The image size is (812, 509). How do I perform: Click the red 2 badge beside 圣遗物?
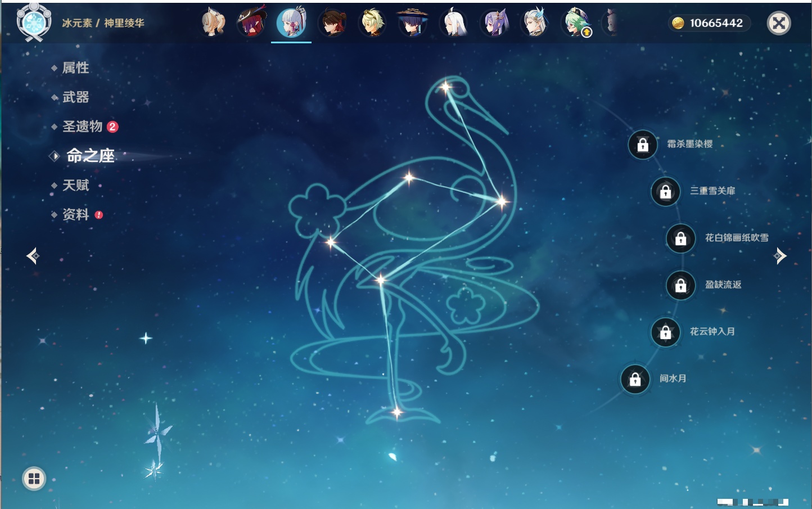pos(112,127)
